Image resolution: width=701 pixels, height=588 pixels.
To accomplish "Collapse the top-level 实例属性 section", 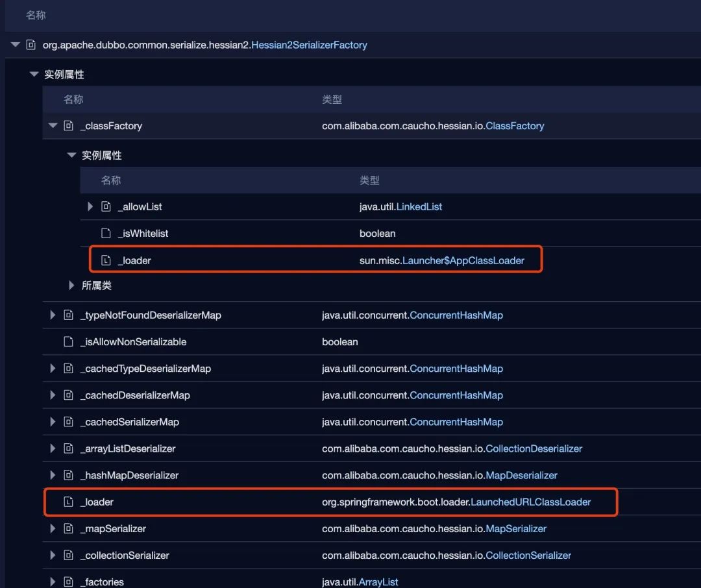I will coord(34,74).
